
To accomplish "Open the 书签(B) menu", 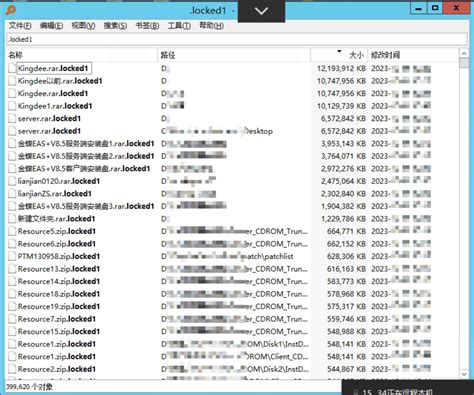I will pyautogui.click(x=147, y=26).
